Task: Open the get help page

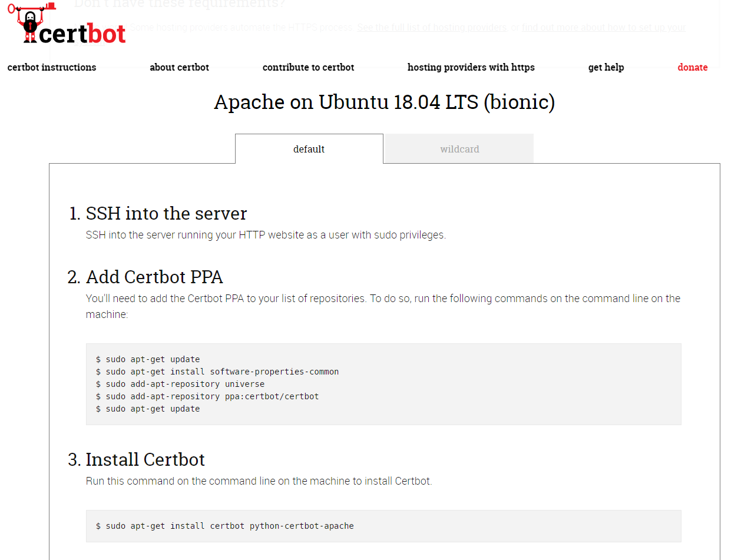Action: 606,67
